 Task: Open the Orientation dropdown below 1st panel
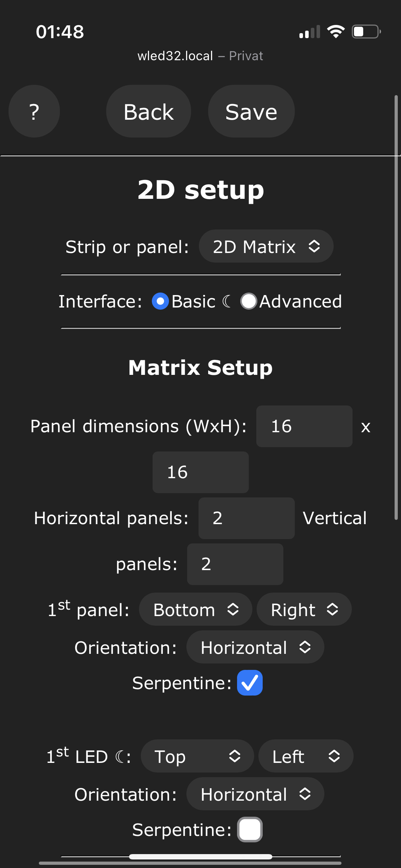tap(255, 647)
